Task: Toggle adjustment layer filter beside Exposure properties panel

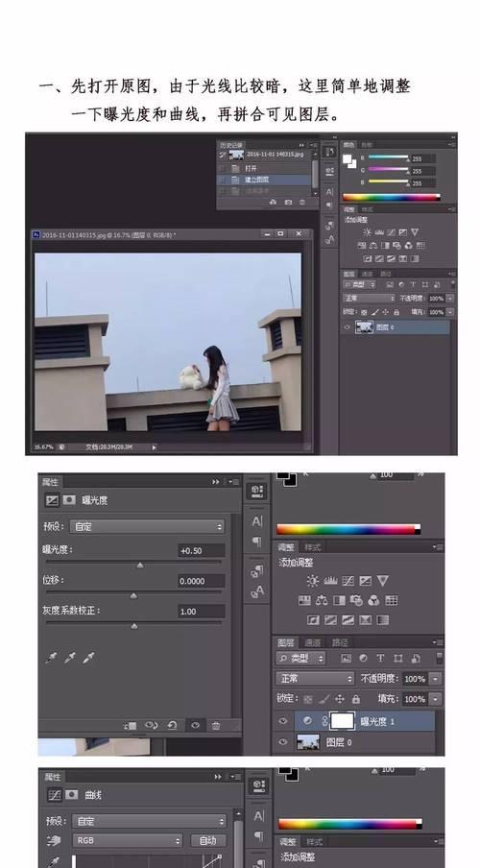Action: (363, 658)
